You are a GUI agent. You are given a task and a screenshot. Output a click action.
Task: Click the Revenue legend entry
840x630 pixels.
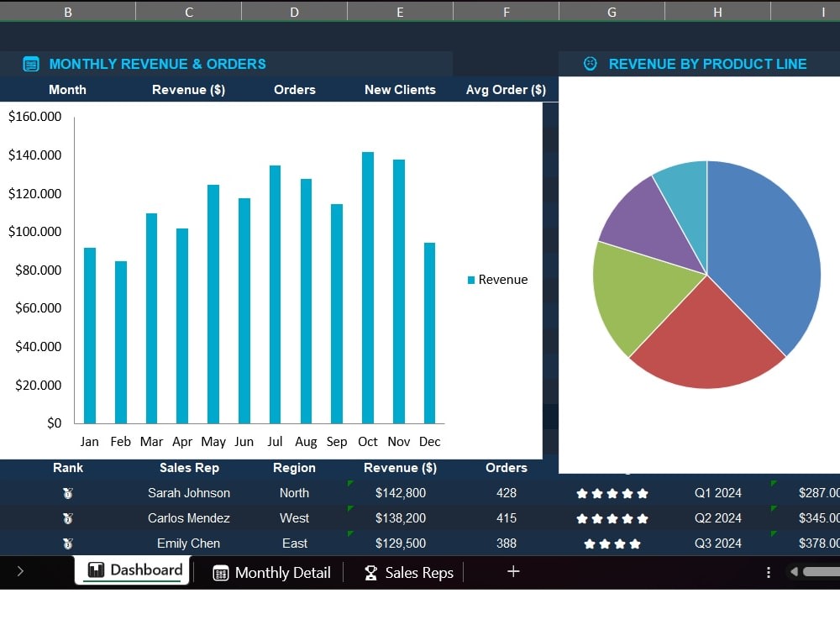497,280
